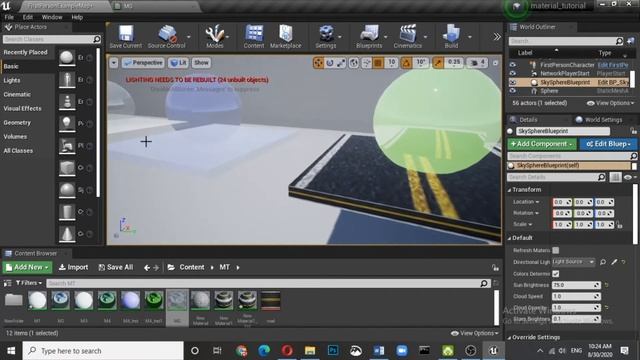Click the Save Current toolbar icon
This screenshot has height=360, width=640.
click(126, 37)
